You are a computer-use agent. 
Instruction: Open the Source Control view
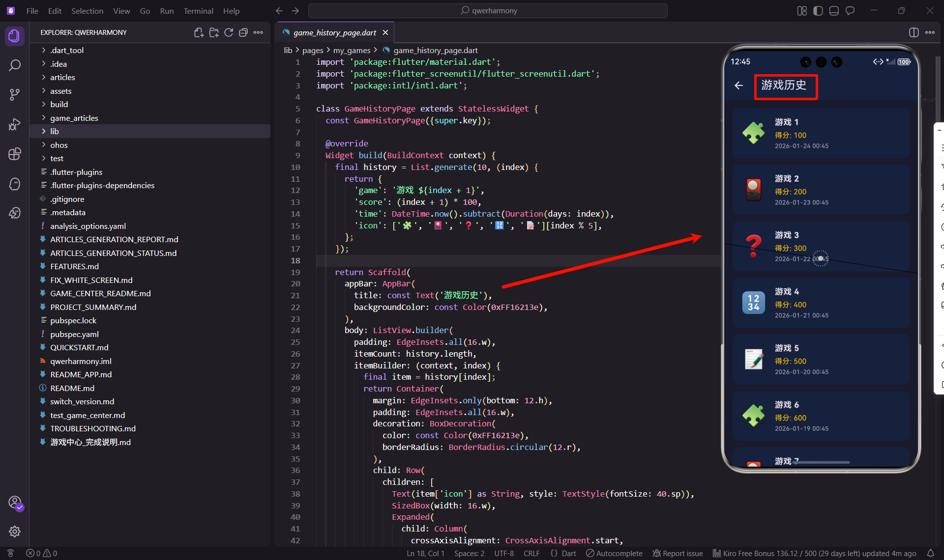point(15,94)
